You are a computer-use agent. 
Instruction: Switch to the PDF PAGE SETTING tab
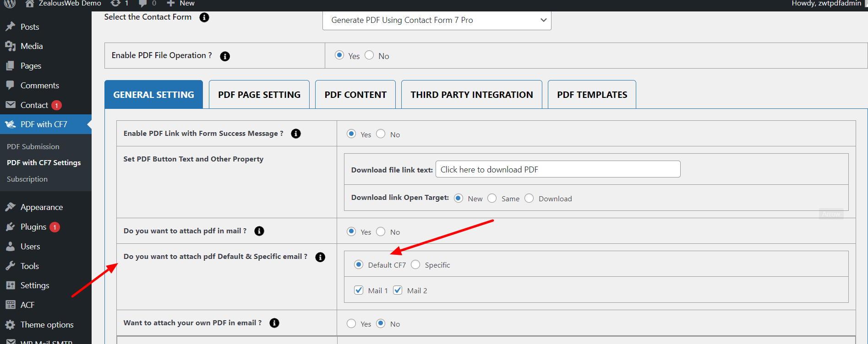click(x=259, y=95)
